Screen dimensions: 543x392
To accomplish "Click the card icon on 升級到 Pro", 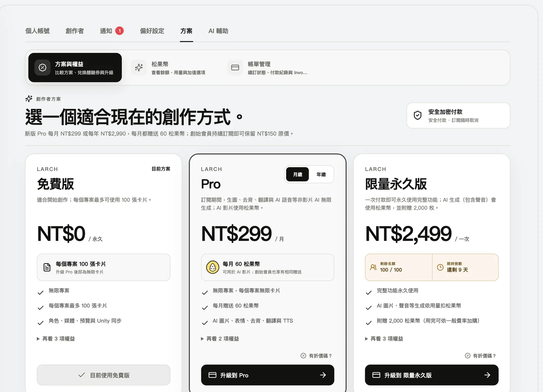I will tap(212, 375).
